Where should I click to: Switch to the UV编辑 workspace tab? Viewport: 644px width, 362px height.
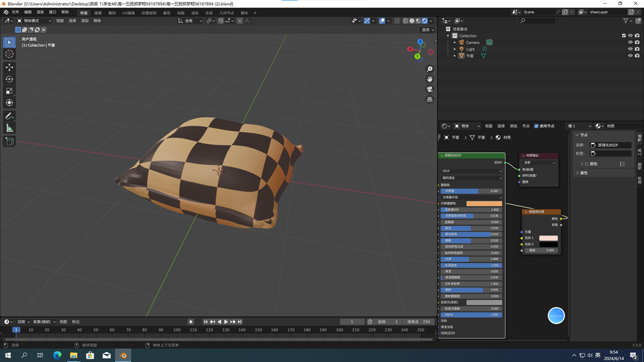tap(128, 13)
